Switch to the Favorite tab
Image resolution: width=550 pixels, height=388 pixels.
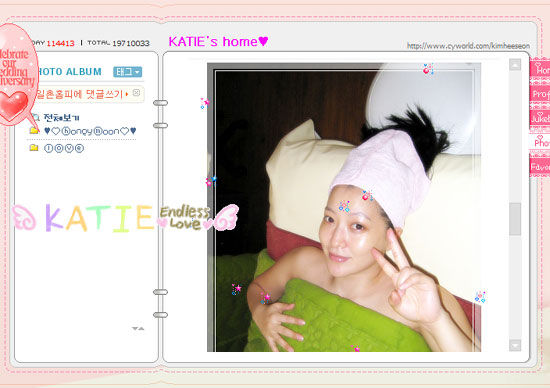point(540,166)
